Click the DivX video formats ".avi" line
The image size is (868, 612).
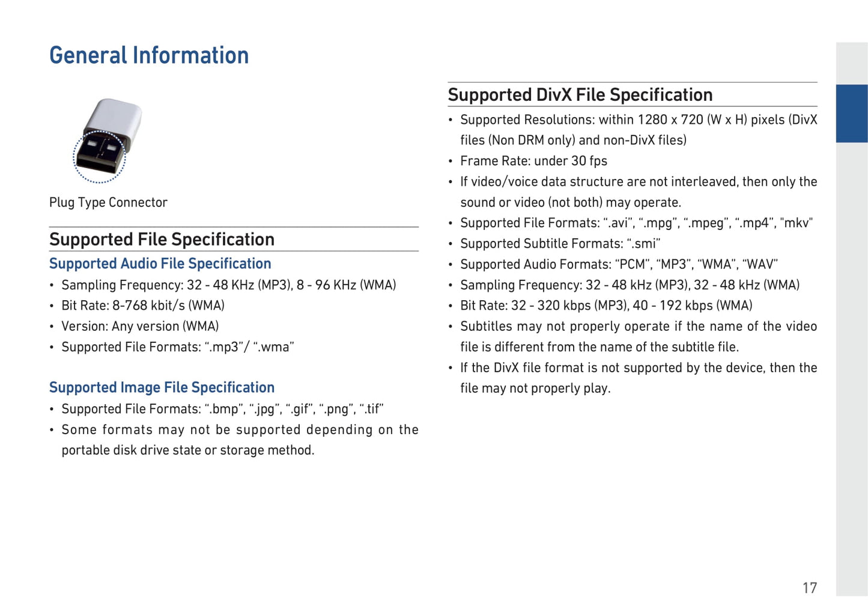[x=636, y=223]
